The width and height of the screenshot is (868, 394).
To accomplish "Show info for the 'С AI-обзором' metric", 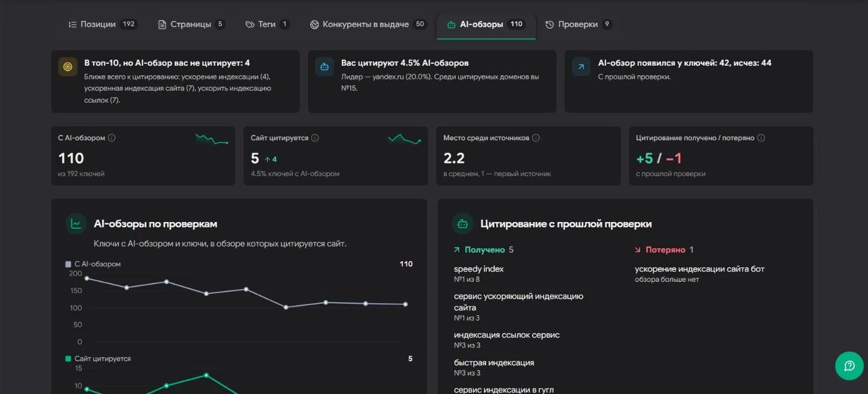I will 112,138.
